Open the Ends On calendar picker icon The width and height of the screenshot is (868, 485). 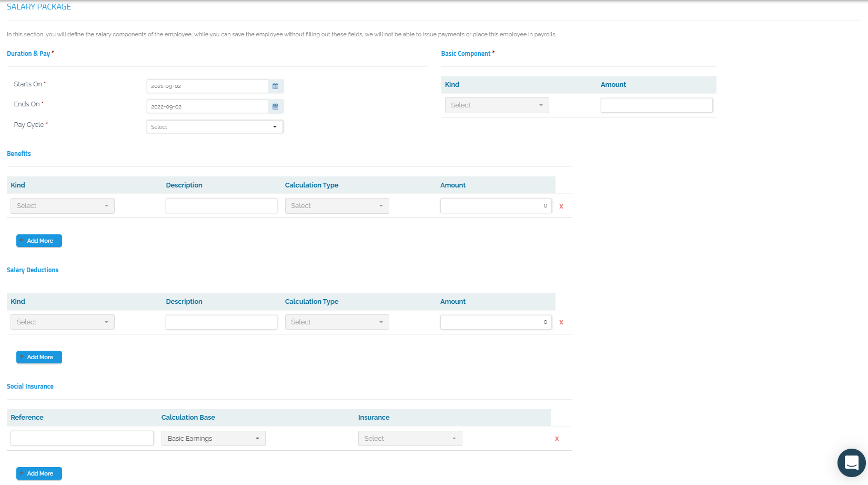coord(275,106)
